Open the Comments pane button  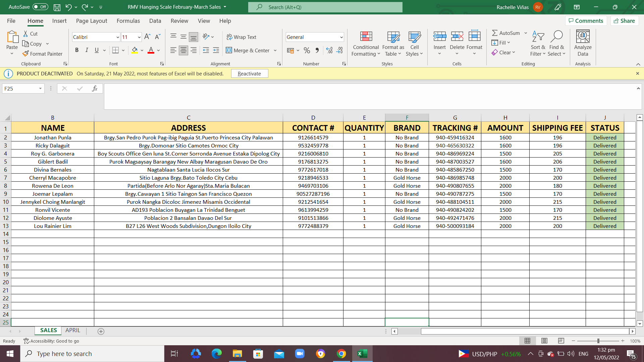586,21
